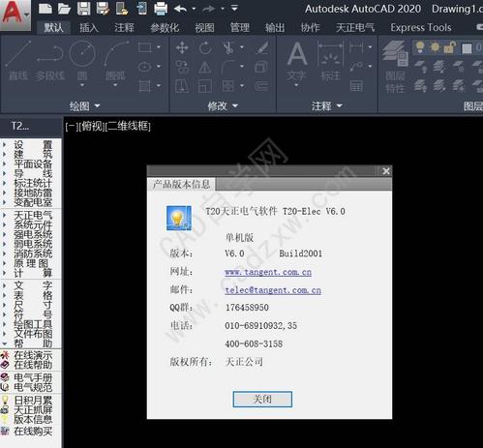
Task: Click the New file icon
Action: pyautogui.click(x=45, y=9)
